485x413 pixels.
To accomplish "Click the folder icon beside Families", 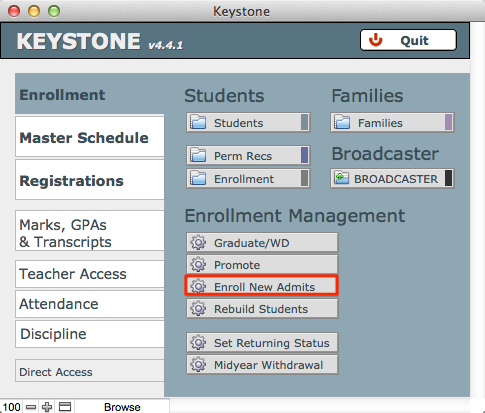I will pyautogui.click(x=342, y=122).
